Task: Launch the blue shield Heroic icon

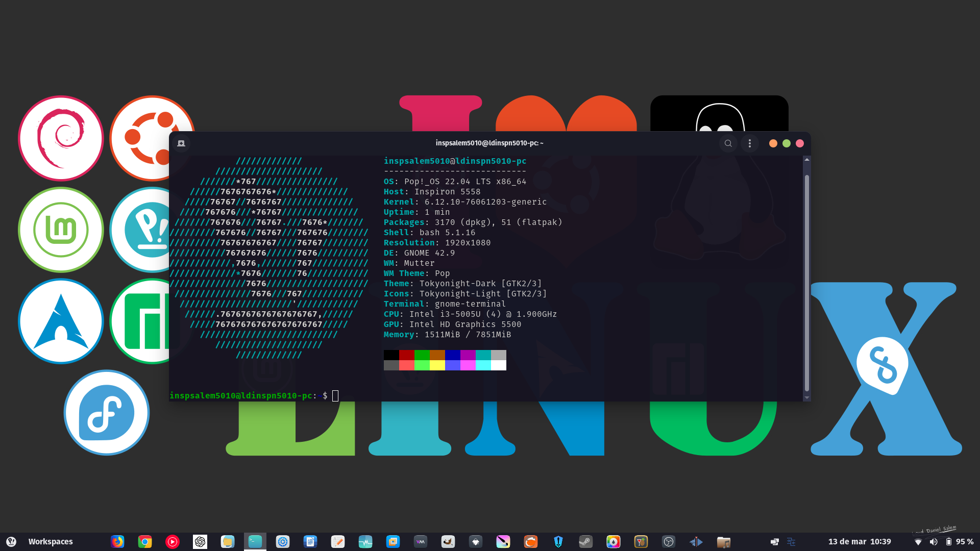Action: [558, 542]
